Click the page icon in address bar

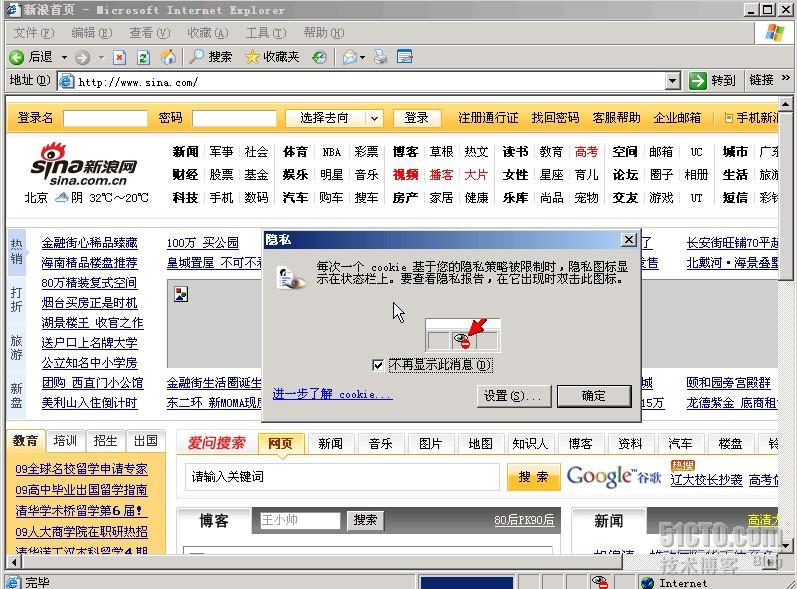point(67,81)
